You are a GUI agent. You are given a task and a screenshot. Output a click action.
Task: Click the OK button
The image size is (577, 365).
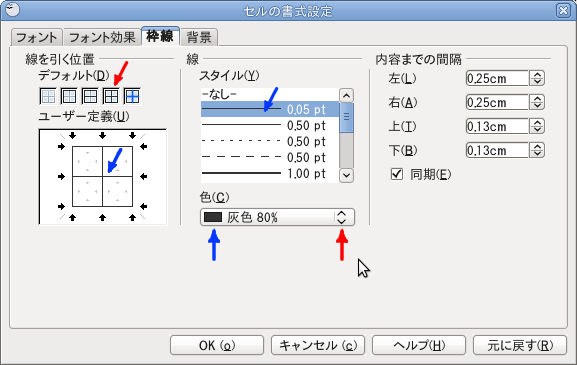(217, 345)
